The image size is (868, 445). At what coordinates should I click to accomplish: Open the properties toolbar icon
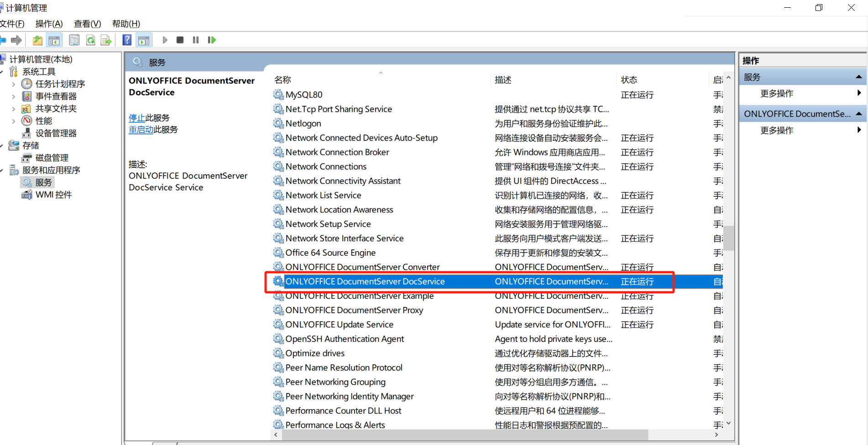coord(74,40)
